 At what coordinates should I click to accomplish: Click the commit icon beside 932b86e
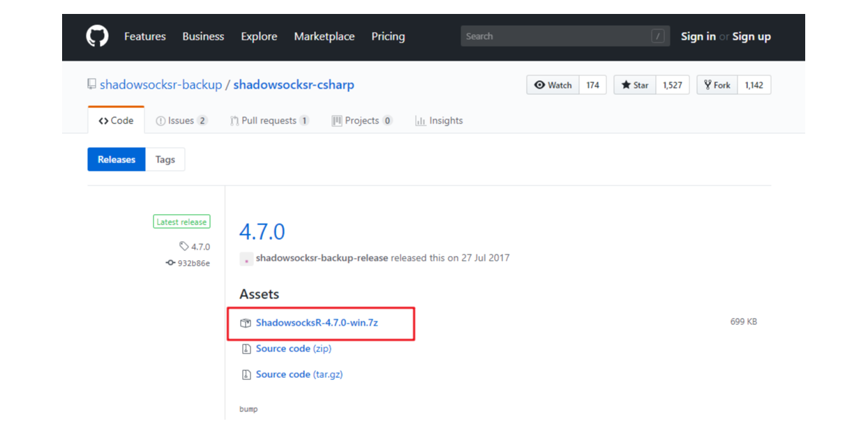tap(170, 263)
